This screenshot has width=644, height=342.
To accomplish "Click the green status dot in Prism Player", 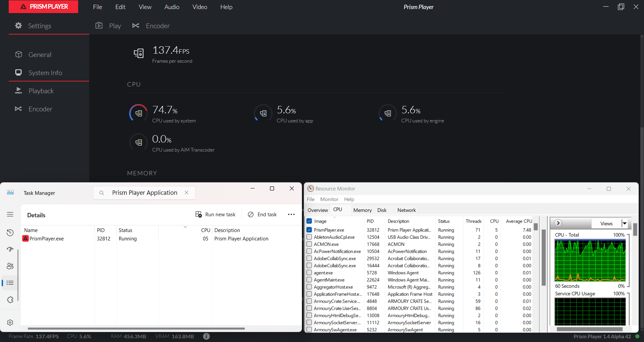I will click(637, 336).
